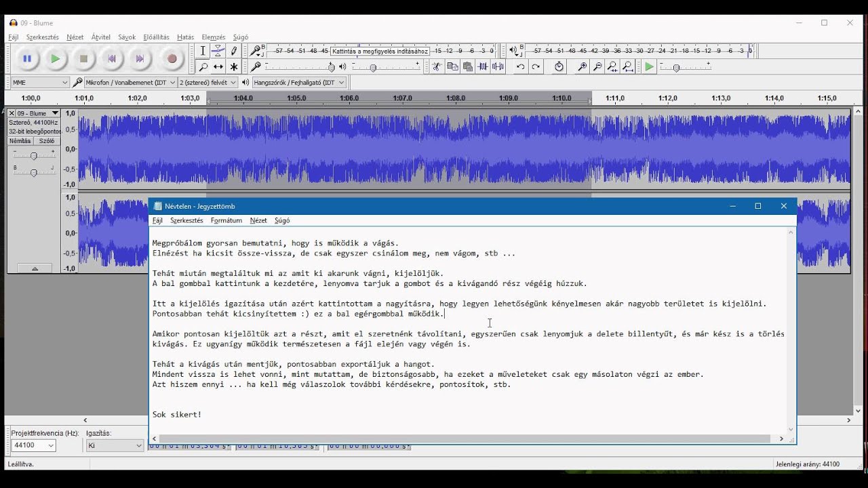Viewport: 868px width, 488px height.
Task: Click 'Leállítva.' status bar text
Action: point(20,464)
